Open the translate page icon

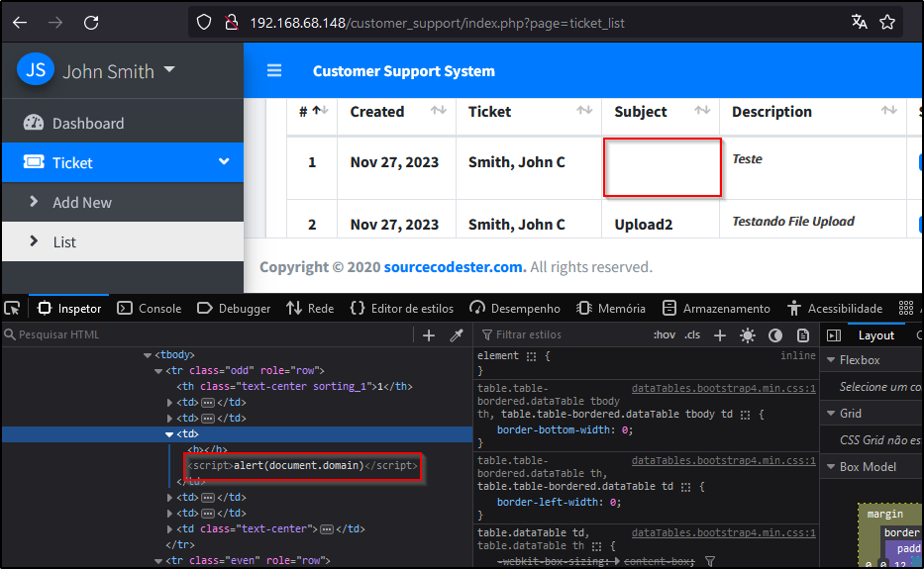(860, 23)
